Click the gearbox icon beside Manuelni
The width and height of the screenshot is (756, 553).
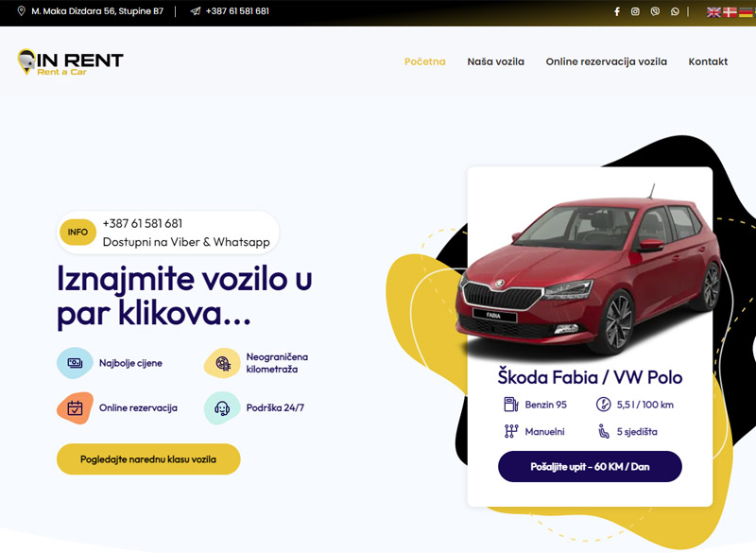point(510,431)
